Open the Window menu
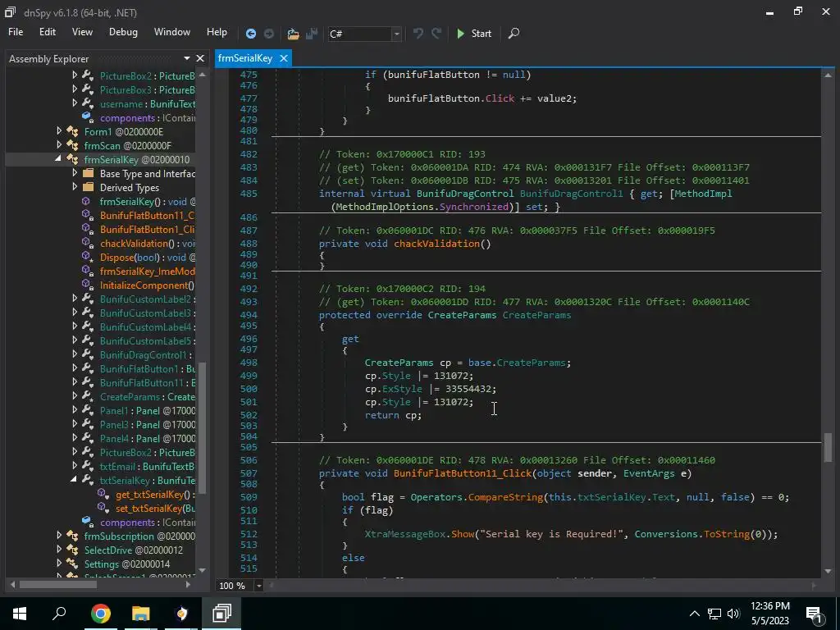The image size is (840, 630). coord(172,32)
